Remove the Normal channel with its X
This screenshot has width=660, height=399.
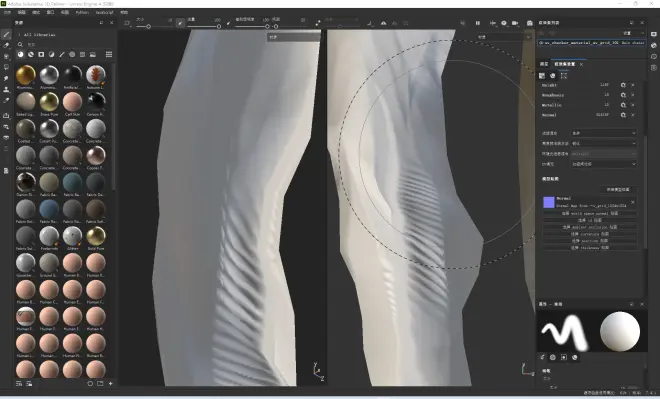tap(633, 115)
